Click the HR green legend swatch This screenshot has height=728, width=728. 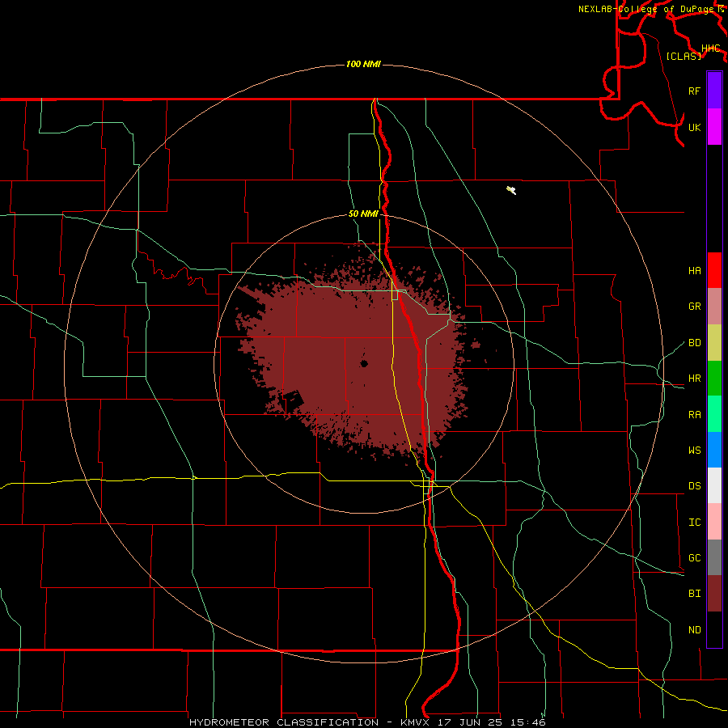pos(714,379)
